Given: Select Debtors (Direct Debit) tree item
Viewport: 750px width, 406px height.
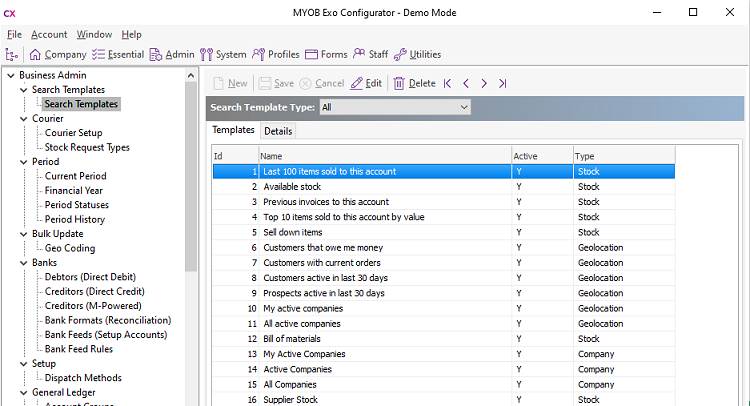Looking at the screenshot, I should point(90,277).
